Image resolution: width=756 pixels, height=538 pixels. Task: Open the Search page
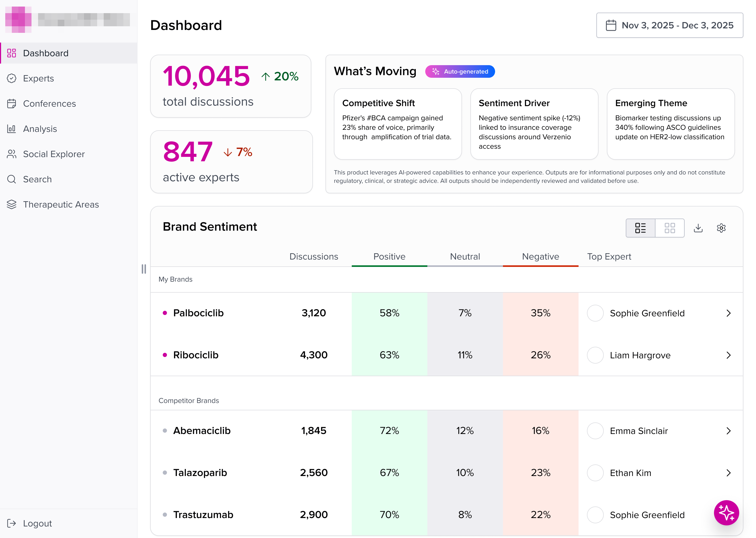click(x=69, y=179)
